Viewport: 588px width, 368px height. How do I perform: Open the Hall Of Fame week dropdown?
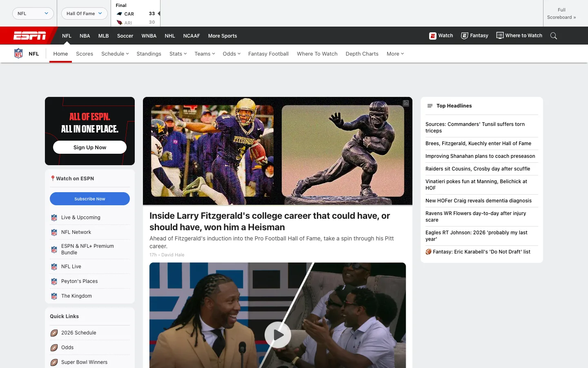(85, 13)
